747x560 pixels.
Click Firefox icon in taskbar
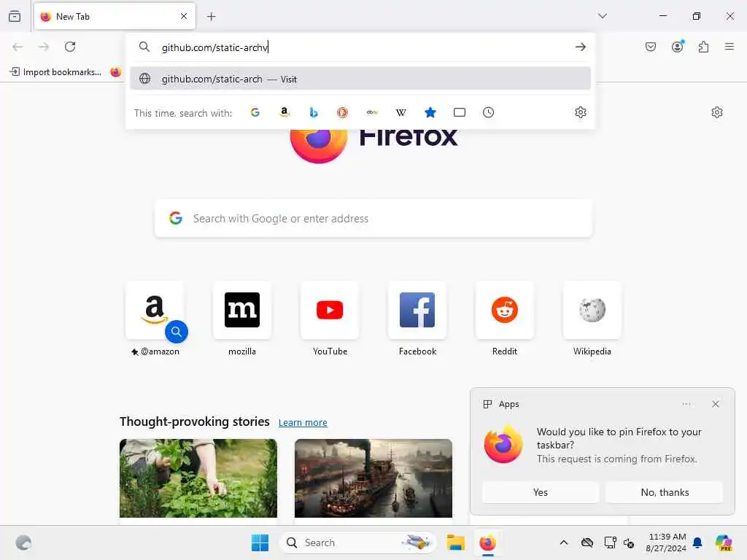click(x=487, y=542)
